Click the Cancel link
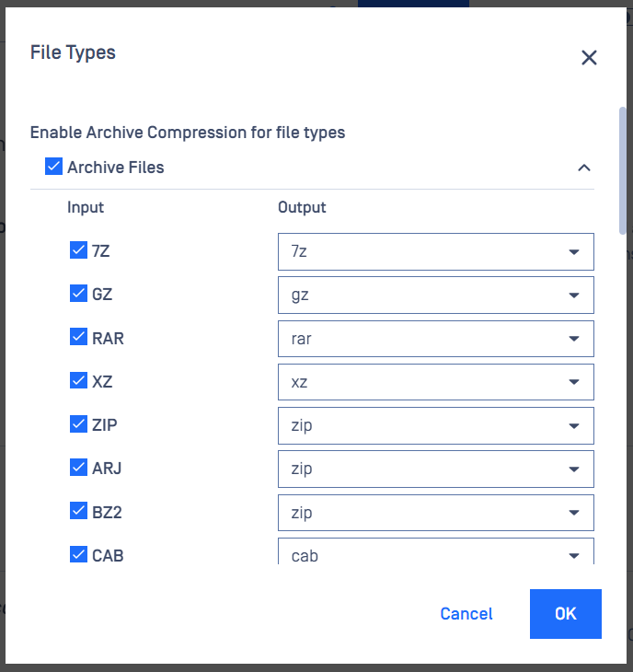This screenshot has width=633, height=672. click(x=466, y=614)
